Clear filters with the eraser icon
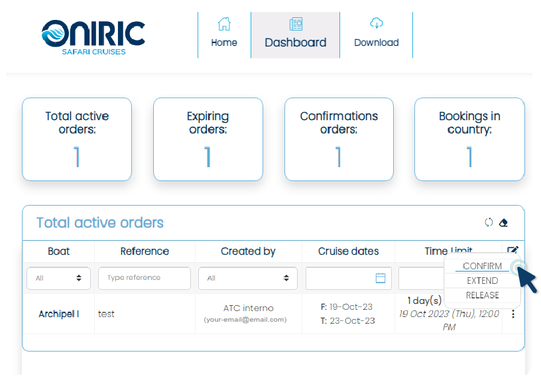The width and height of the screenshot is (541, 392). click(503, 223)
